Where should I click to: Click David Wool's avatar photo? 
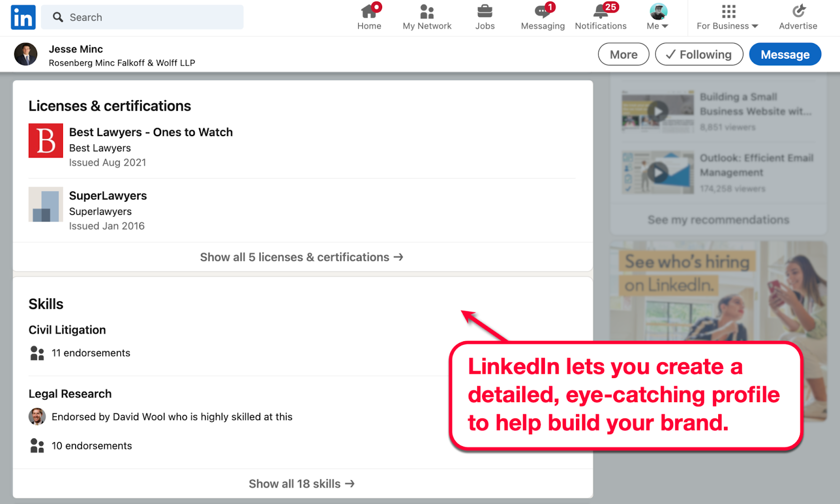(37, 417)
